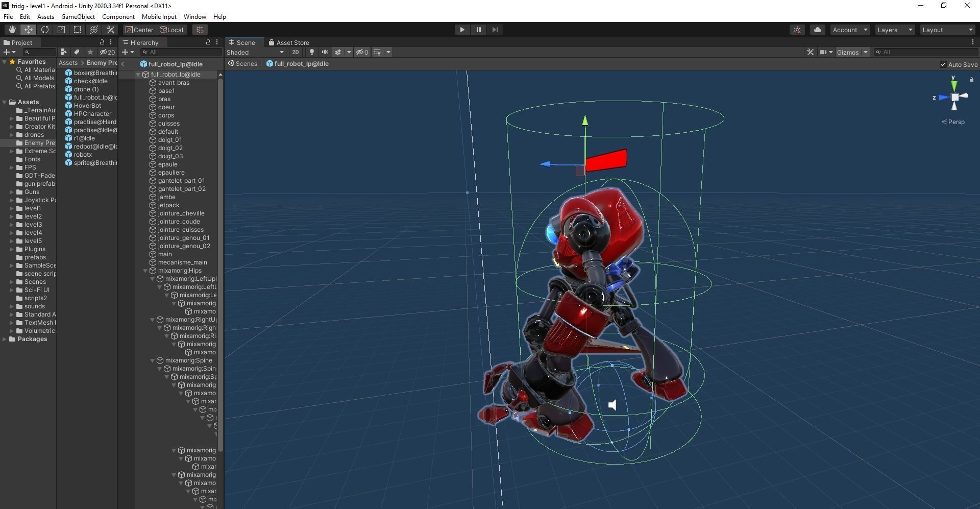980x509 pixels.
Task: Collapse mixamorig:Spine tree node
Action: (152, 360)
